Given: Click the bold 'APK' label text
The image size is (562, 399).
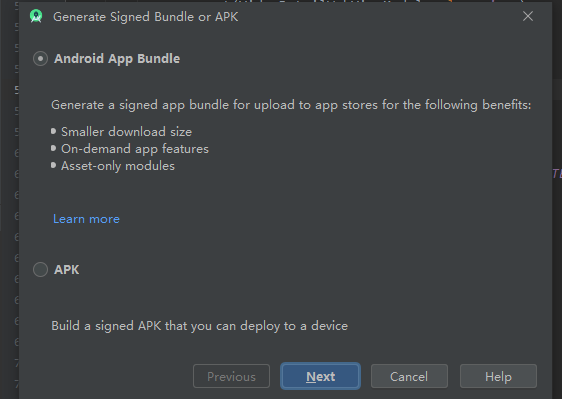Looking at the screenshot, I should pyautogui.click(x=67, y=270).
